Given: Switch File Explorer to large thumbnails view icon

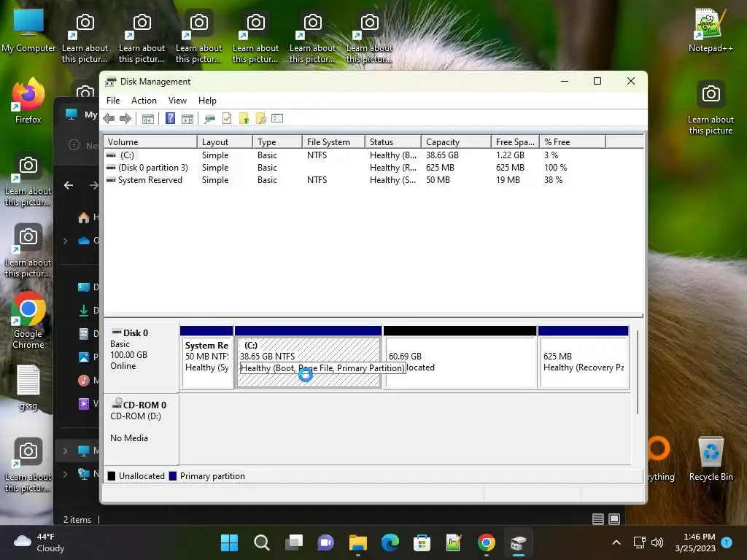Looking at the screenshot, I should pyautogui.click(x=614, y=519).
